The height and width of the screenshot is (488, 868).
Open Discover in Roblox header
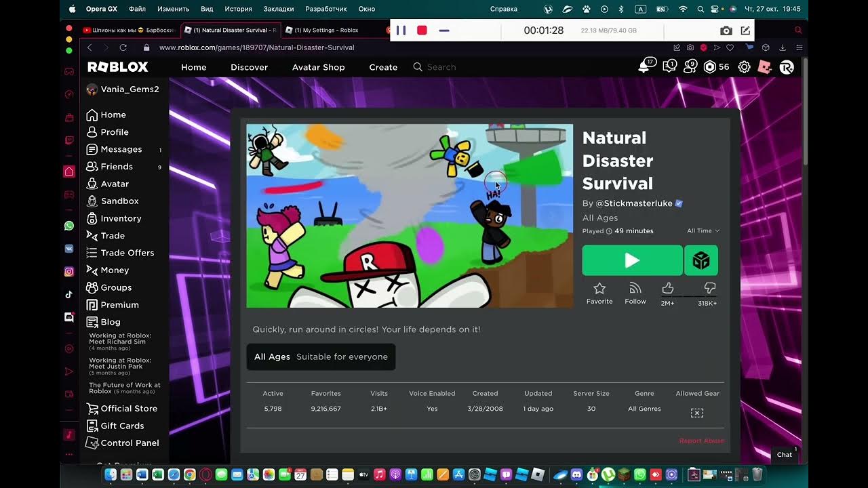[x=249, y=67]
